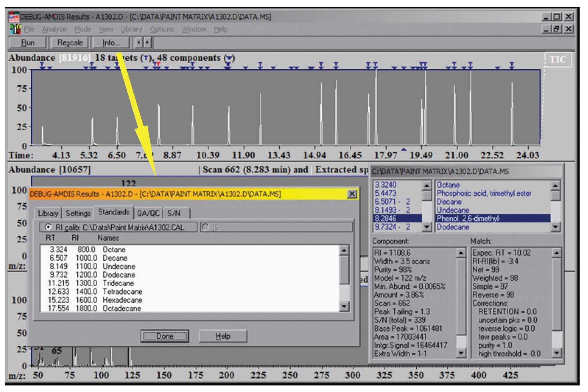Image resolution: width=588 pixels, height=392 pixels.
Task: Open the Analyze menu
Action: click(x=54, y=29)
